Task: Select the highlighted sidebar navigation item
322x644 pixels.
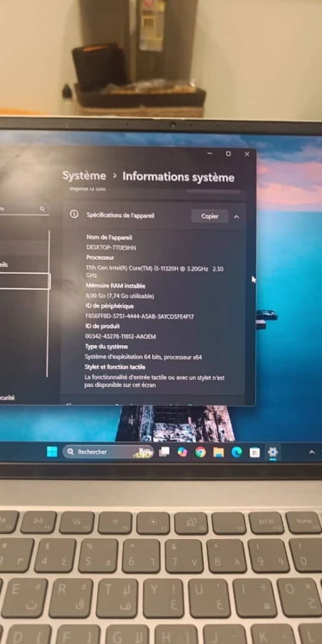Action: tap(24, 281)
